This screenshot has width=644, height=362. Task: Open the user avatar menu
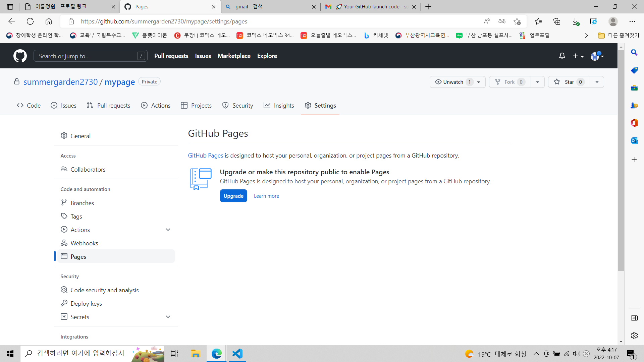(597, 56)
